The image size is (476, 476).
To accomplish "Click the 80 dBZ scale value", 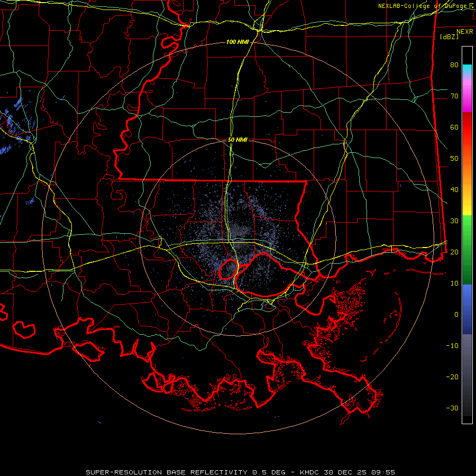I will coord(454,65).
